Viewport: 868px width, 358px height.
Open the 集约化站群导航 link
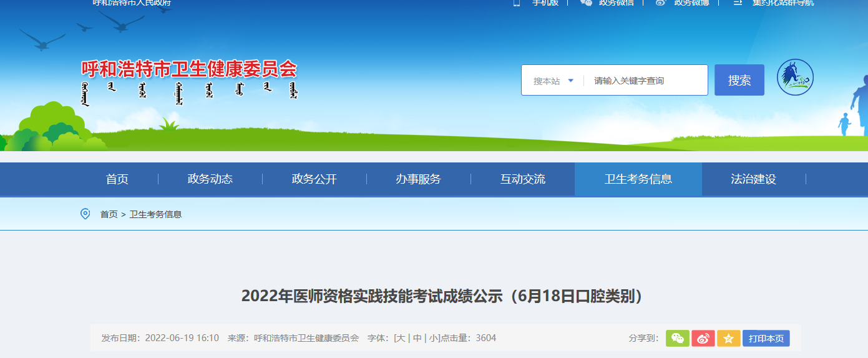(783, 2)
